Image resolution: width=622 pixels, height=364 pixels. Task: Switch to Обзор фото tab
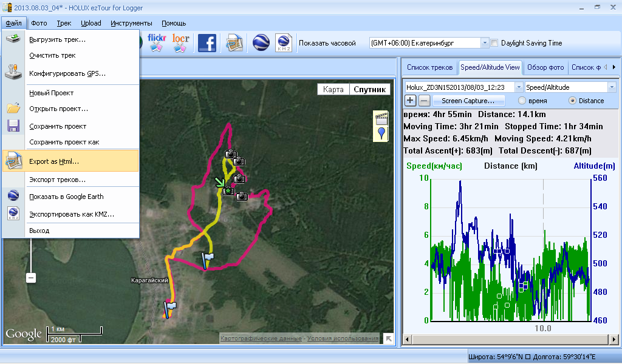coord(545,67)
